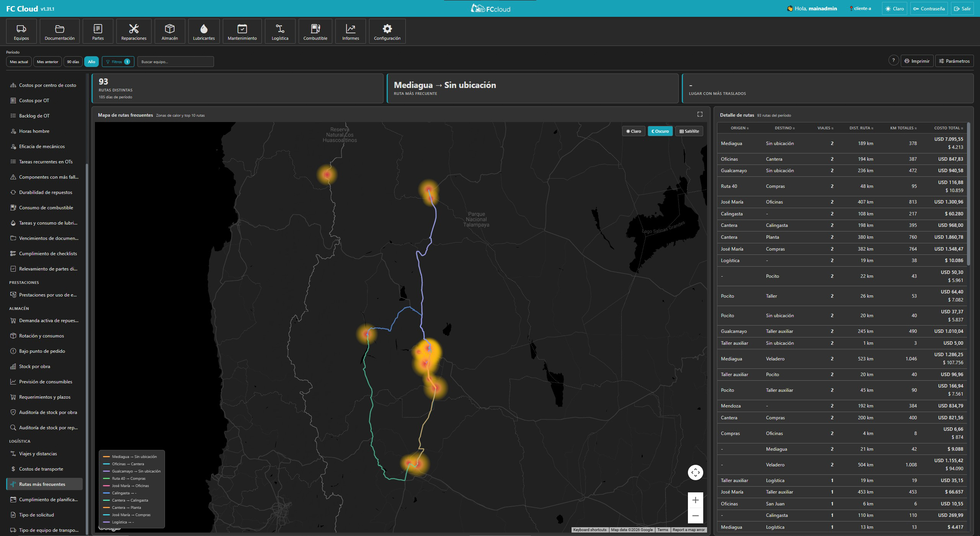The height and width of the screenshot is (536, 980).
Task: Click the Buscar equipo search field
Action: (176, 62)
